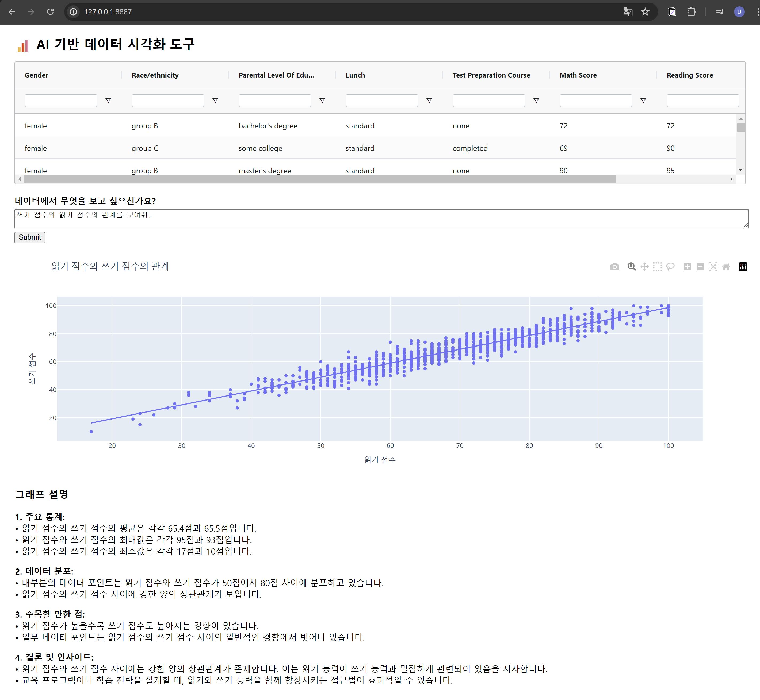
Task: Focus the question text area
Action: [381, 218]
